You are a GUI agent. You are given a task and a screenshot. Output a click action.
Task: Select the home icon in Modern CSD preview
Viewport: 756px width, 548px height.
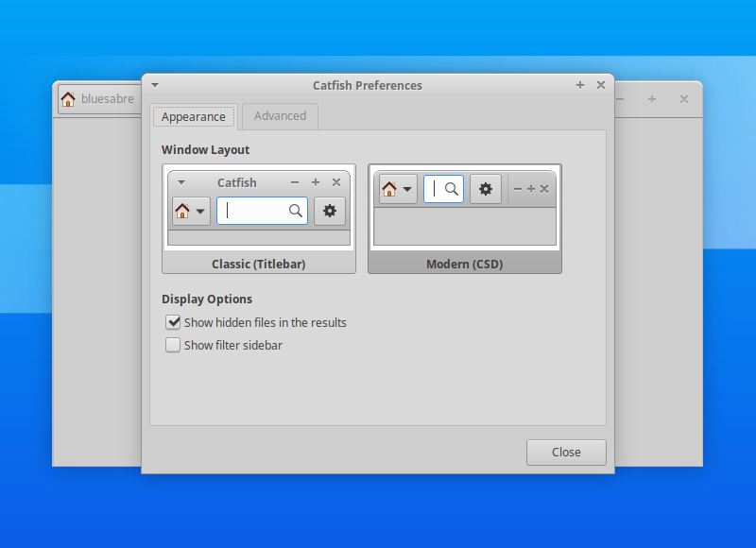click(x=390, y=188)
